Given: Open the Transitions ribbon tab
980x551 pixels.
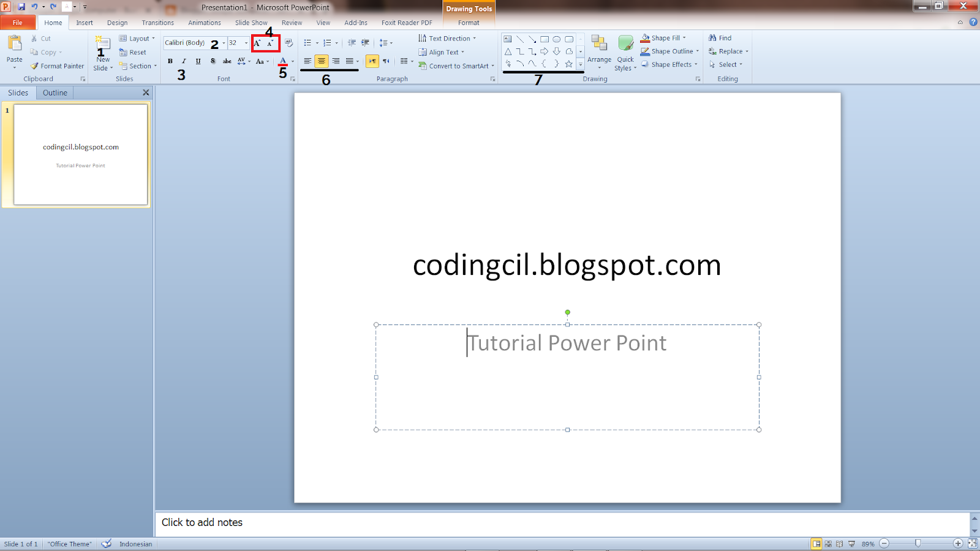Looking at the screenshot, I should pyautogui.click(x=158, y=23).
